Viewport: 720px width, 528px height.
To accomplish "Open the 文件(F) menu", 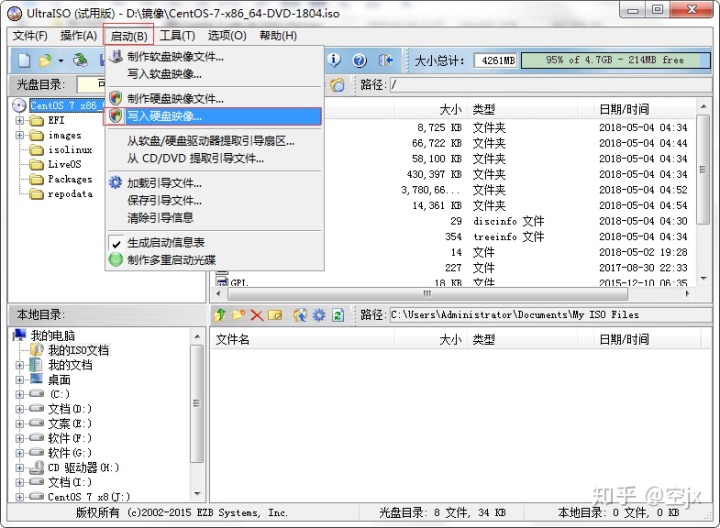I will pyautogui.click(x=30, y=35).
